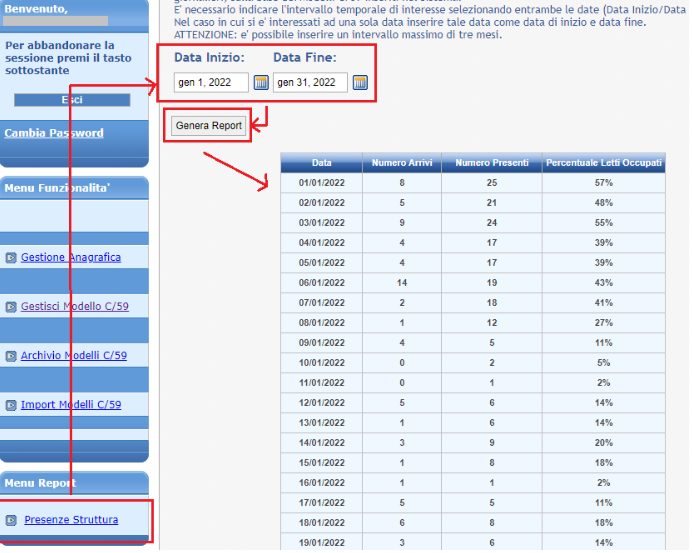Click the arrow icon beside Import Modelli C/59

click(x=11, y=405)
